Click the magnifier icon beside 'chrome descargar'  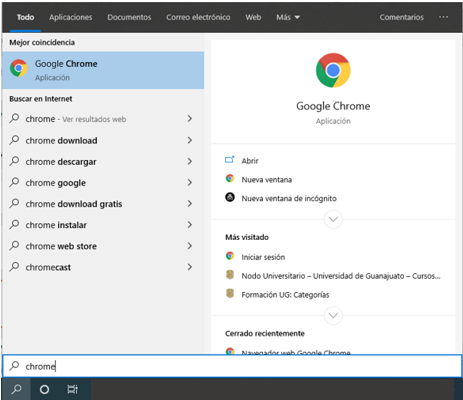14,161
